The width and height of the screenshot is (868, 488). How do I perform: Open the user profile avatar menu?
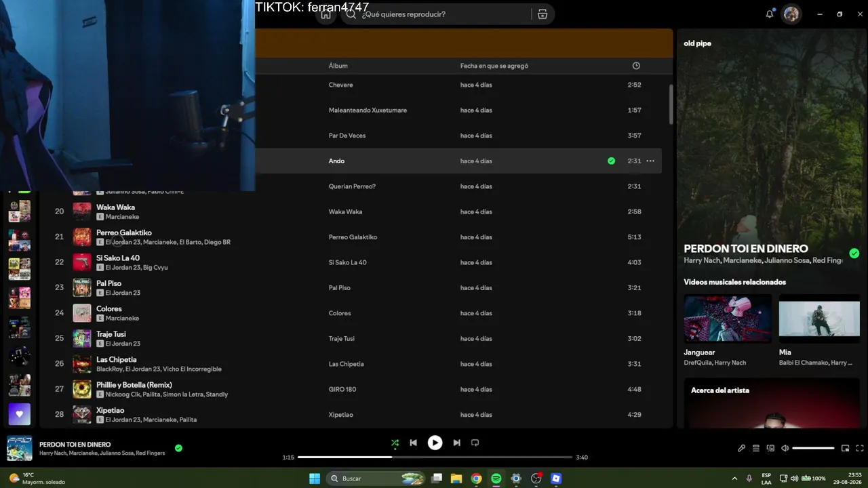pos(791,14)
